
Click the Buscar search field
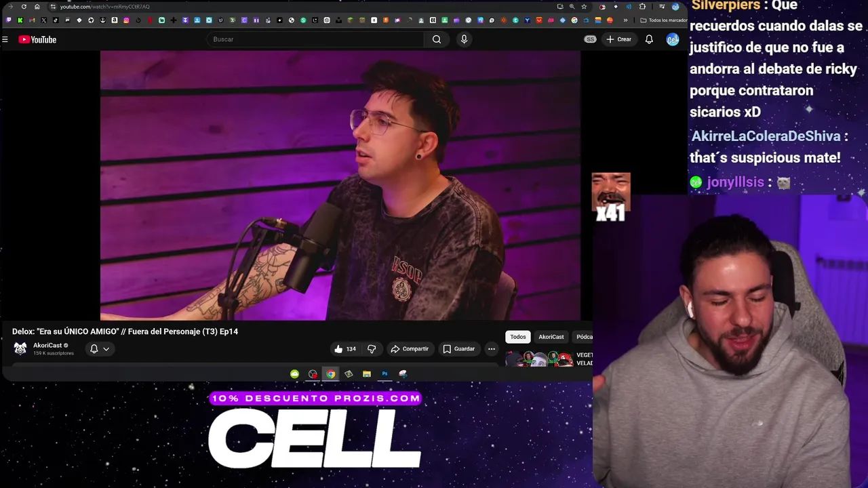[316, 39]
